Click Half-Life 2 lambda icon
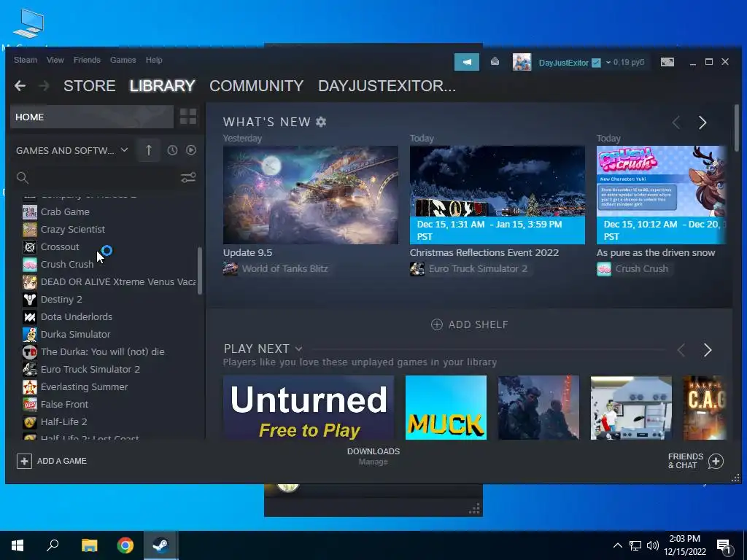747x560 pixels. tap(29, 422)
